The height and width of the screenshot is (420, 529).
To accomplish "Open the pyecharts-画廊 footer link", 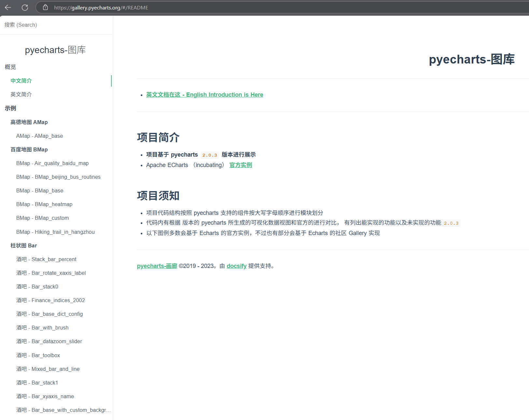I will (x=157, y=266).
